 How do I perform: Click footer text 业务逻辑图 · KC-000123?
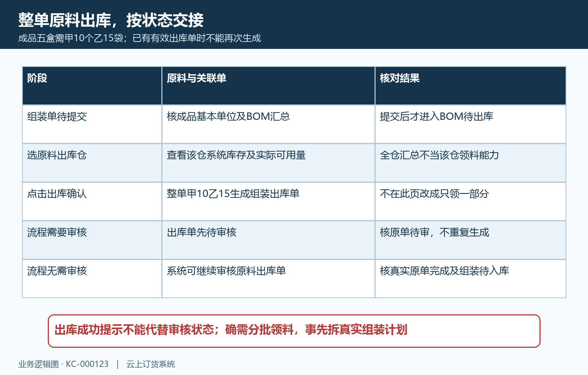[64, 364]
